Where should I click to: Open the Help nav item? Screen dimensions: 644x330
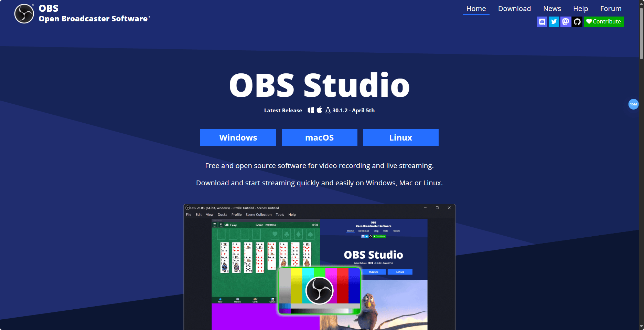tap(581, 9)
